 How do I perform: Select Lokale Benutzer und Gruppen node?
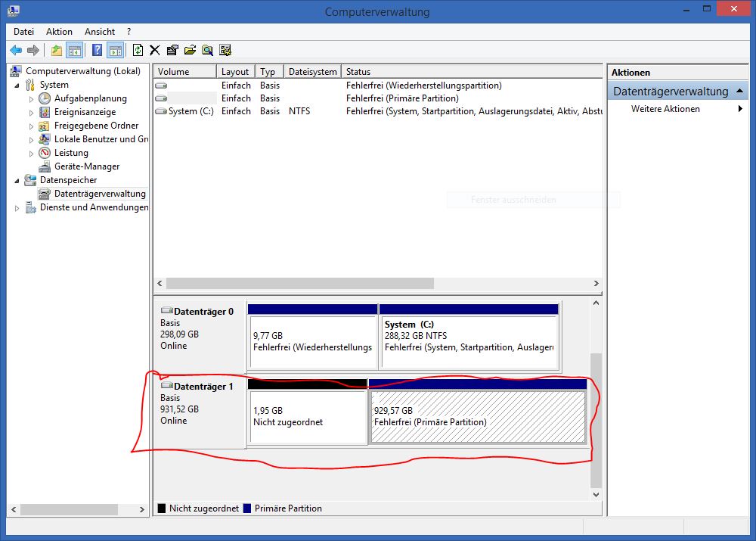point(101,139)
